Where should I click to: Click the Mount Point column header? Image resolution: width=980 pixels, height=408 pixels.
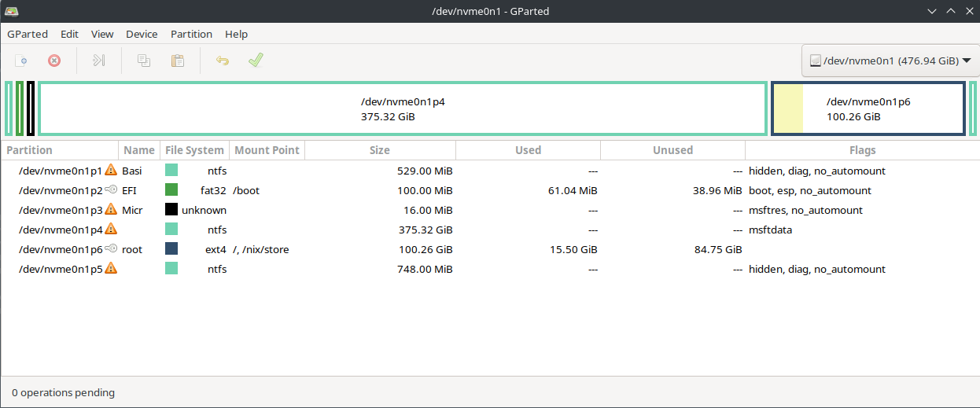coord(267,150)
